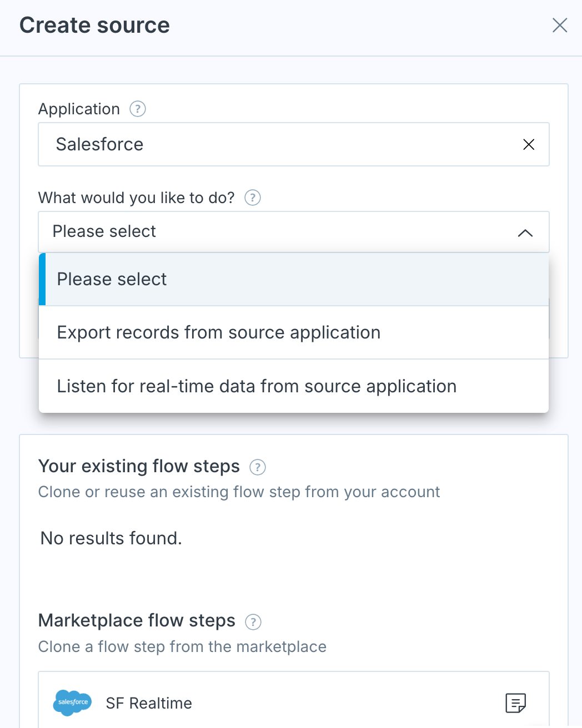
Task: Select the Please select option in list
Action: coord(293,279)
